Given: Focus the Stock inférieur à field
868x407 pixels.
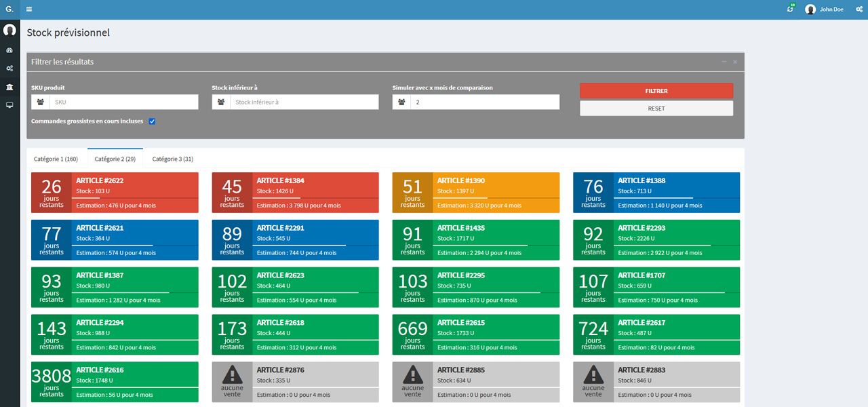Looking at the screenshot, I should 304,102.
